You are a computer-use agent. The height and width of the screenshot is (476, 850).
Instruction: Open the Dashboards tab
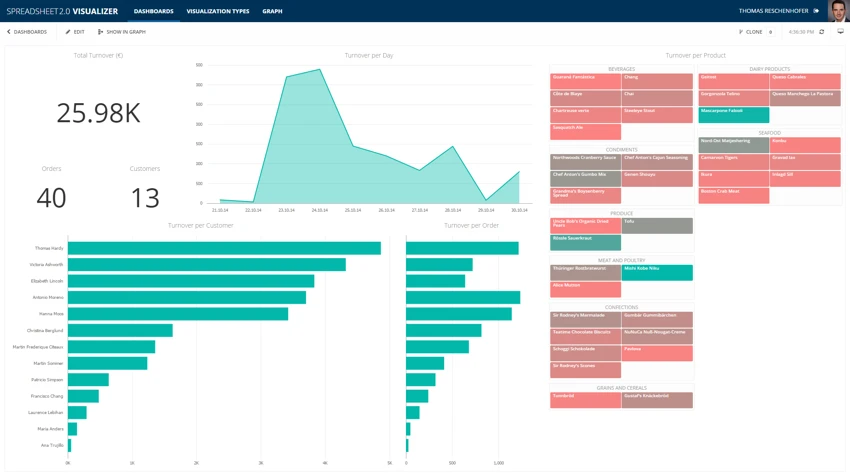(x=153, y=11)
